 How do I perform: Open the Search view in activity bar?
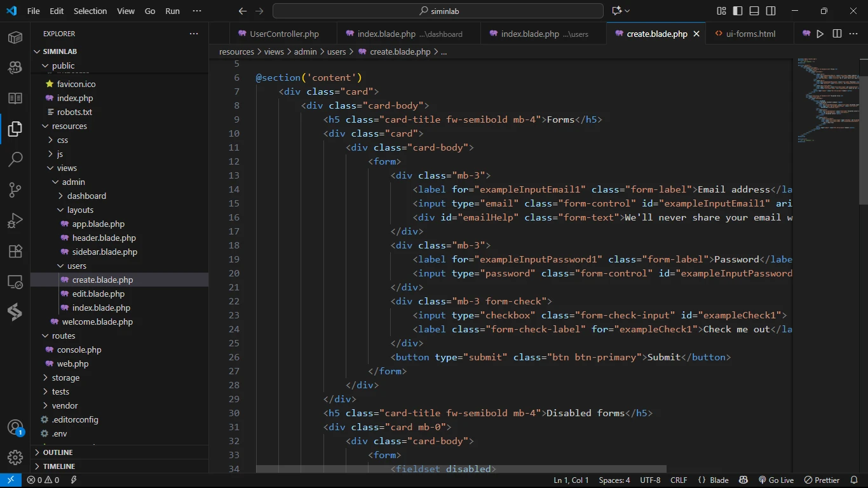click(x=15, y=159)
